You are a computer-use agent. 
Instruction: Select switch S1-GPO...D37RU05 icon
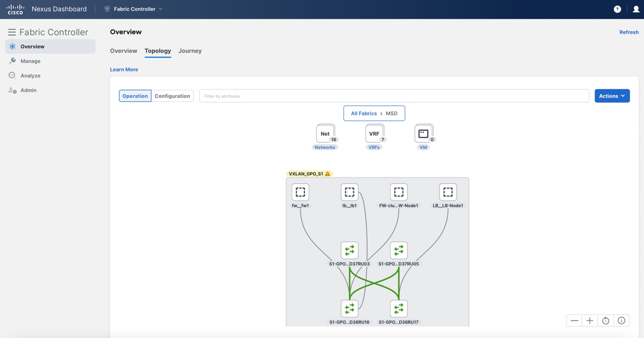tap(399, 250)
